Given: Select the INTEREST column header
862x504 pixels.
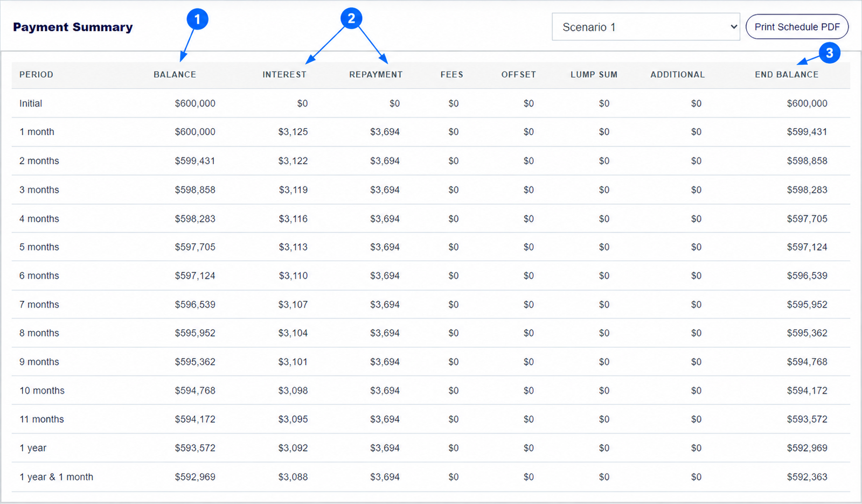Looking at the screenshot, I should tap(284, 74).
